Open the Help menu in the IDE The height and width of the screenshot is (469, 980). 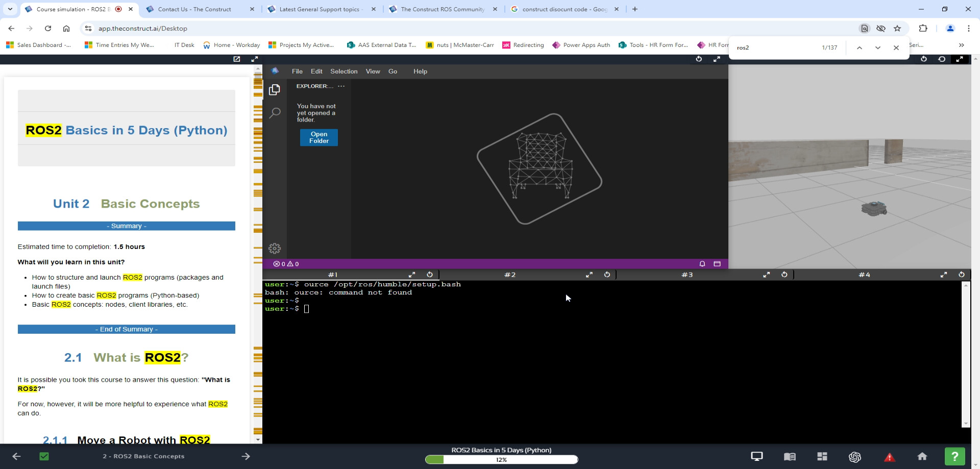(x=420, y=71)
